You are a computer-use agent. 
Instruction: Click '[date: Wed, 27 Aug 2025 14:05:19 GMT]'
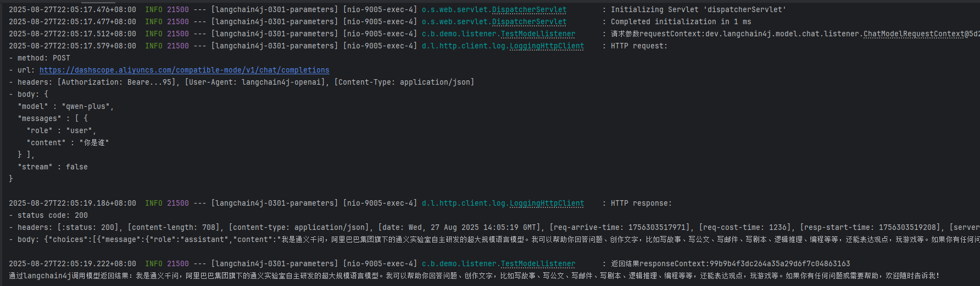(x=461, y=227)
